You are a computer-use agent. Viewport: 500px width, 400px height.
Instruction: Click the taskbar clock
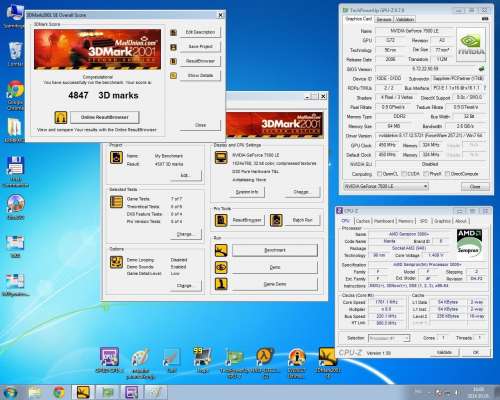pyautogui.click(x=479, y=392)
